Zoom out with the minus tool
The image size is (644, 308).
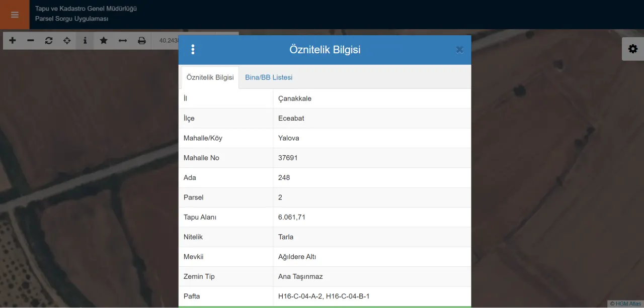coord(31,41)
